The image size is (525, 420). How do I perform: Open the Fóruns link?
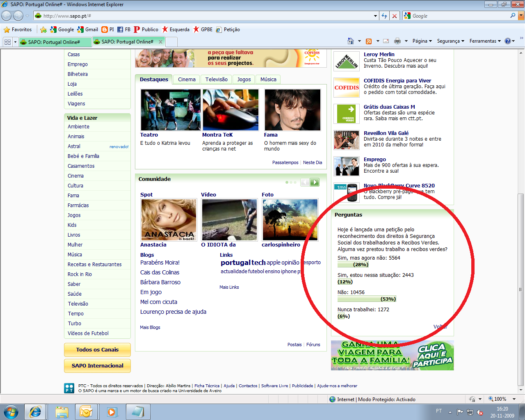313,345
